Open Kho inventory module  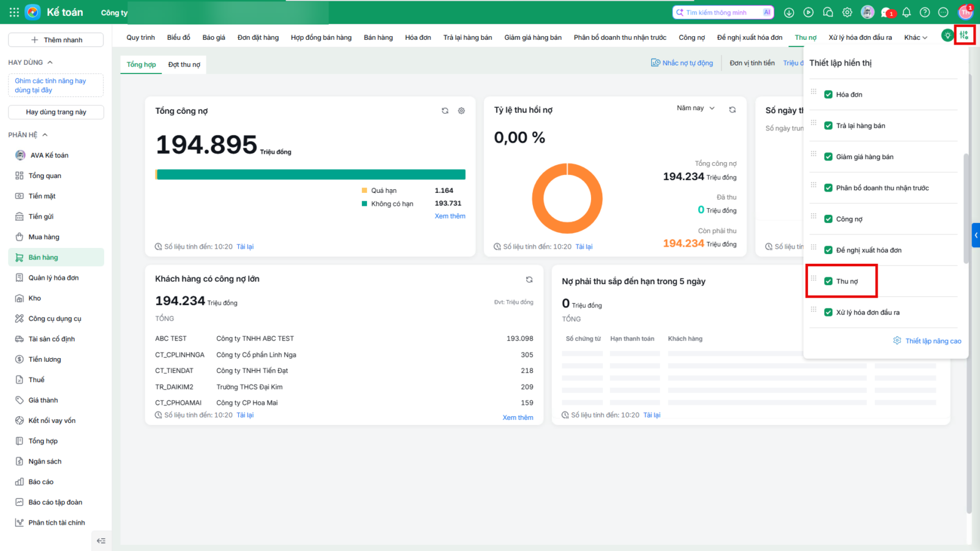click(x=56, y=298)
